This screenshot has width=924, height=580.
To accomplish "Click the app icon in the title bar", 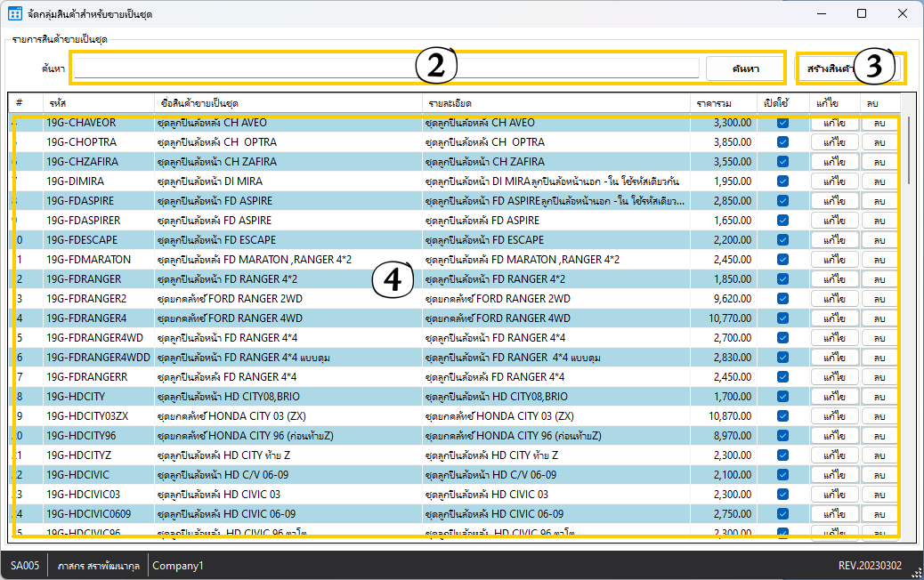I will 15,14.
